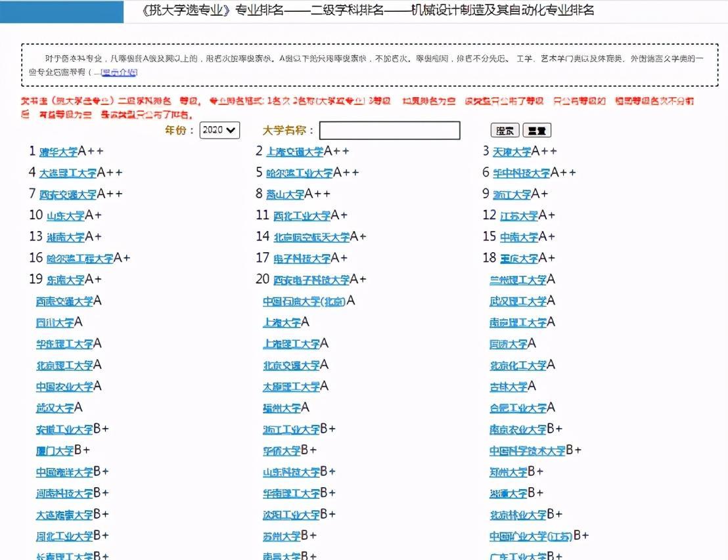Click the 合肥工业大学 link
The image size is (728, 560).
(x=518, y=408)
